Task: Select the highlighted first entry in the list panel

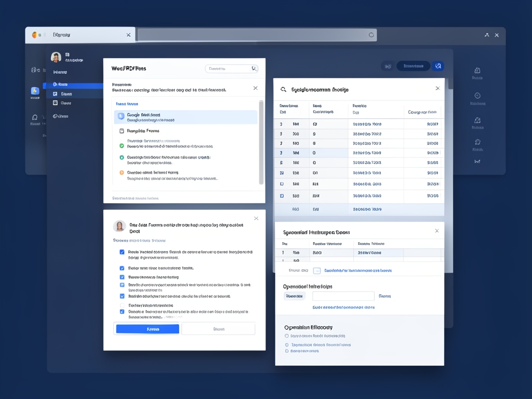Action: [186, 117]
